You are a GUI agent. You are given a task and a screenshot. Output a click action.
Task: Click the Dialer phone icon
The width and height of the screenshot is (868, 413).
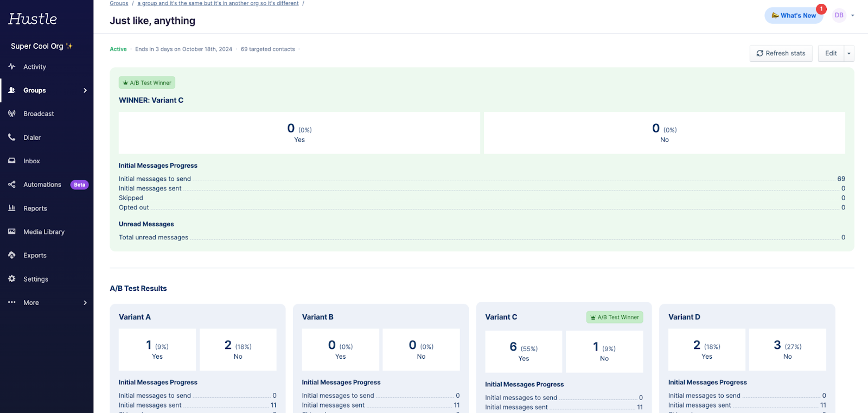pos(12,137)
